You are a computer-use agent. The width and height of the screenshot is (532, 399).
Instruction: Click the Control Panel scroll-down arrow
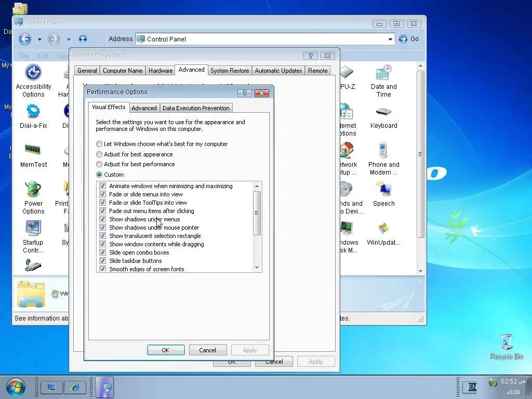tap(420, 271)
